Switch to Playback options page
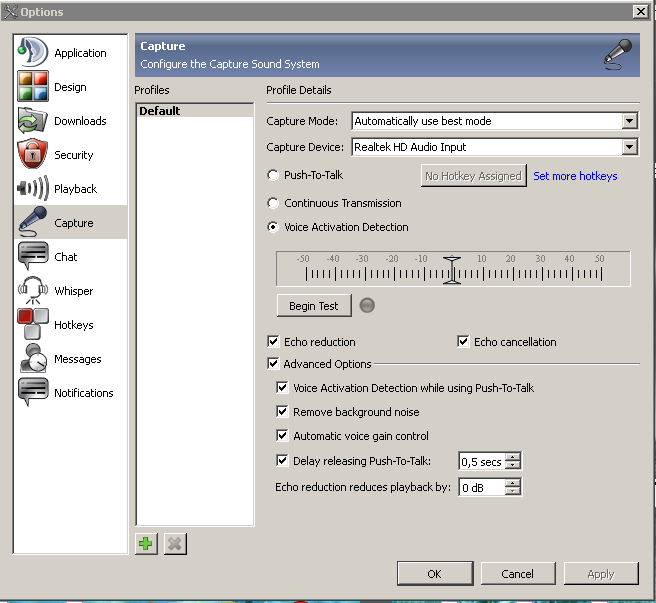The height and width of the screenshot is (603, 656). click(x=70, y=188)
